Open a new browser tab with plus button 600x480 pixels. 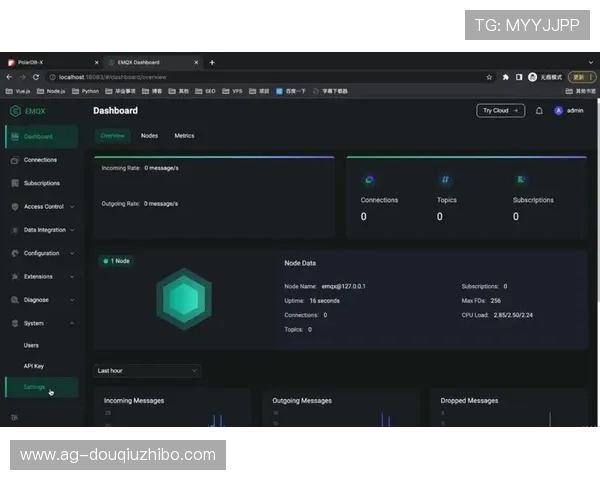[x=212, y=62]
